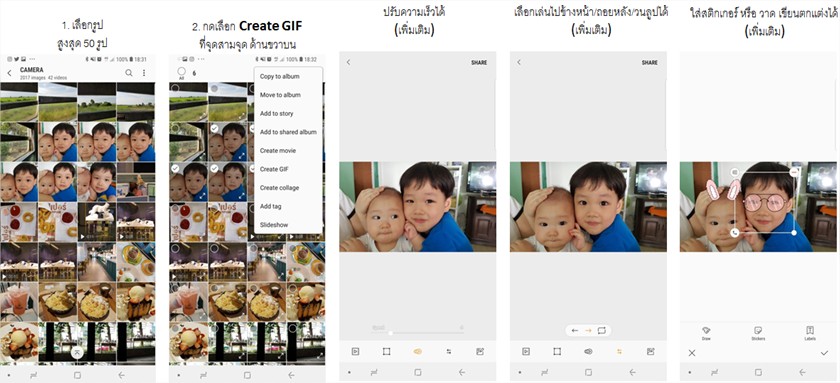
Task: Tap the scroll-to-top circular arrow button
Action: 78,351
